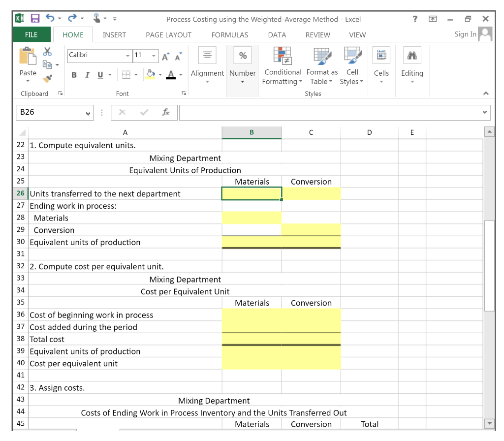Toggle center alignment in Alignment group

point(208,55)
